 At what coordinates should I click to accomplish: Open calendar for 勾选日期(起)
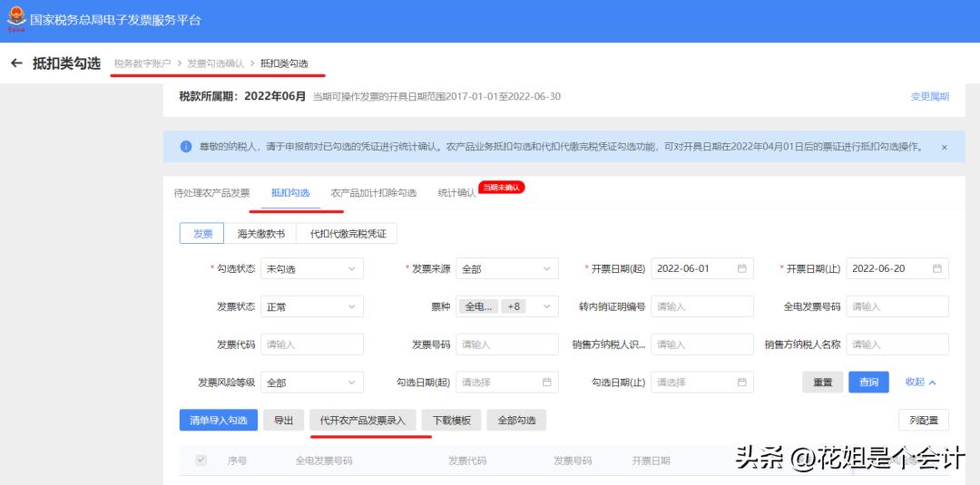coord(547,382)
